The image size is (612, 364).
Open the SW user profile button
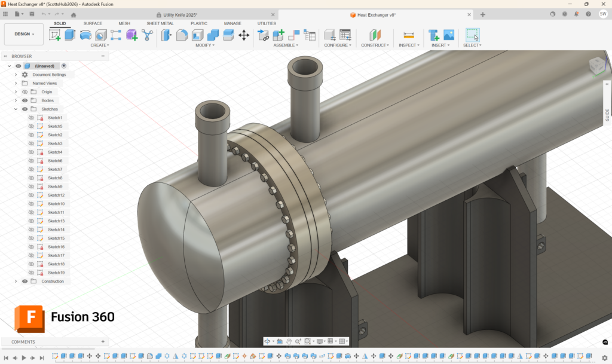pos(603,14)
